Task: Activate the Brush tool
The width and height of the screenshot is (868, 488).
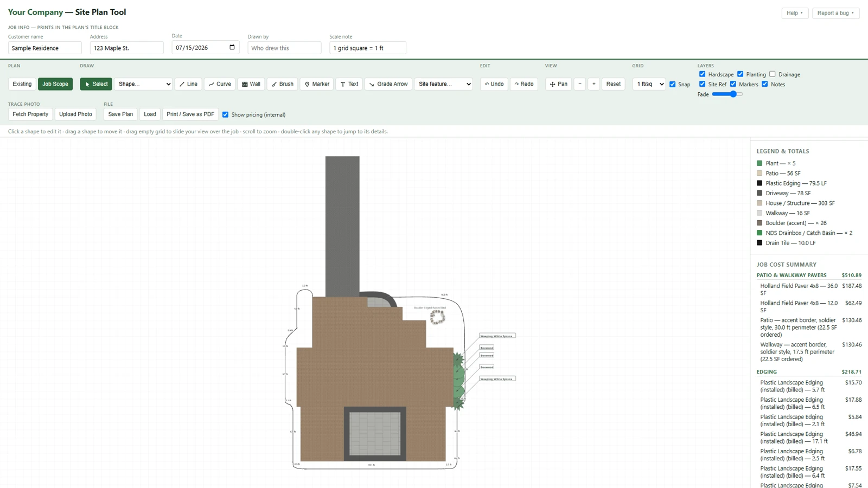Action: tap(283, 84)
